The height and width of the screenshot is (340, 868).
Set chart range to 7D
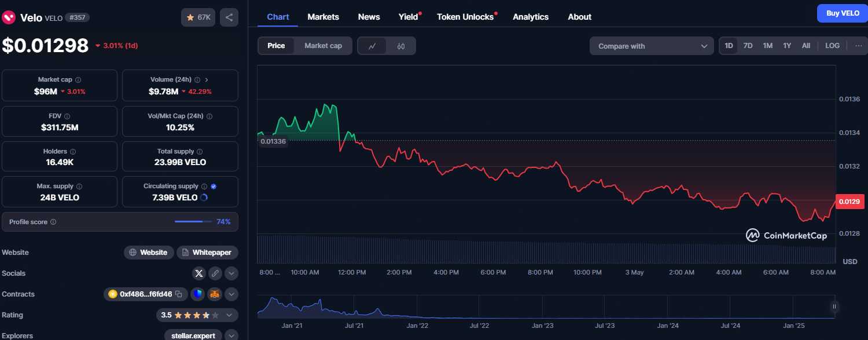coord(748,46)
